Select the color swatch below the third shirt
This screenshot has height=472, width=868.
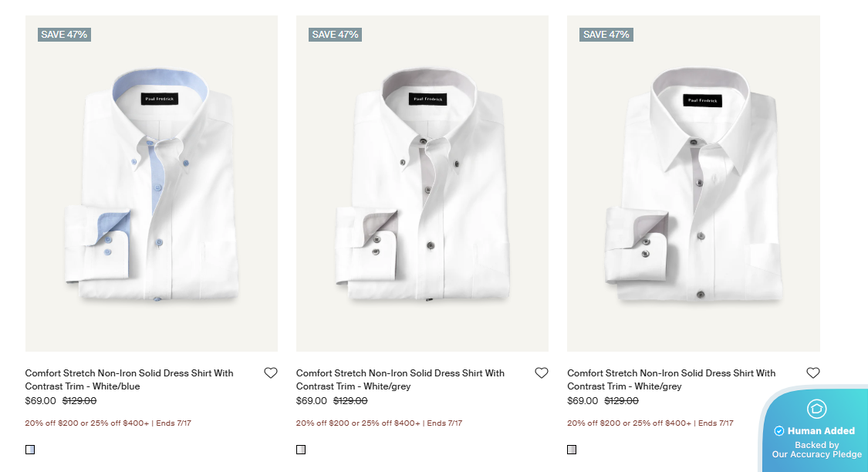point(572,449)
